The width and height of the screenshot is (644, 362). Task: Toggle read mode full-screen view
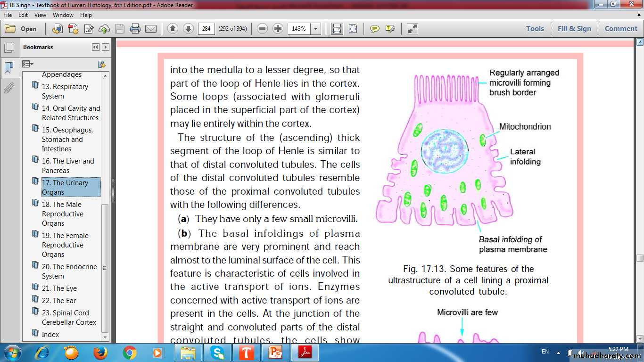[x=413, y=29]
